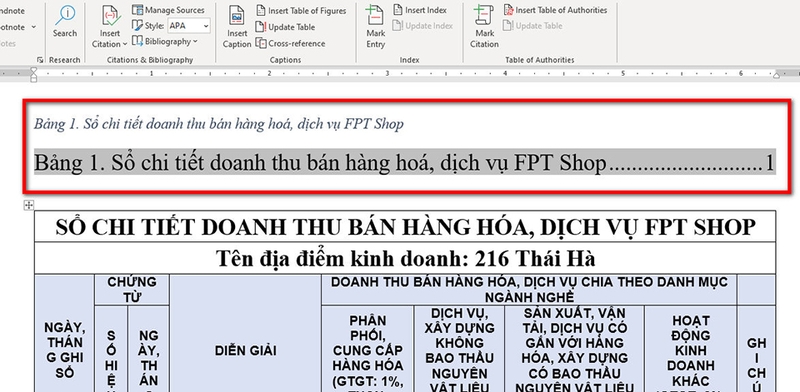Expand the Insert Citation dropdown arrow

125,44
